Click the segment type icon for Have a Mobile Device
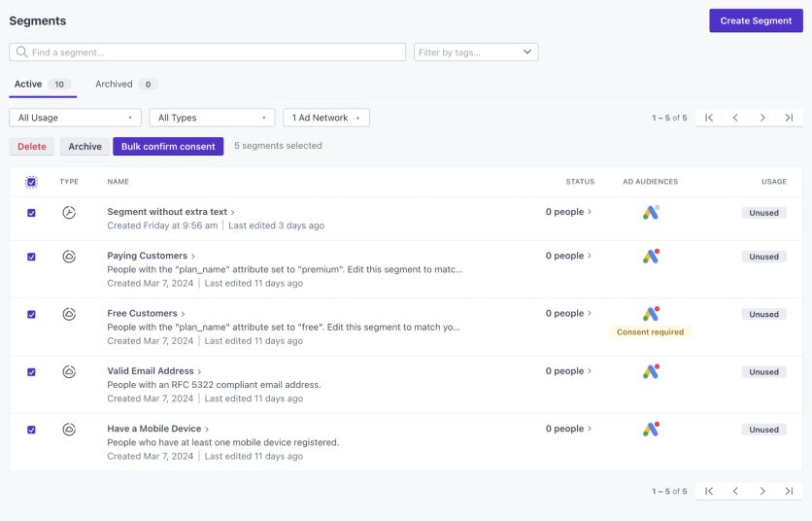Screen dimensions: 812x521 [69, 429]
